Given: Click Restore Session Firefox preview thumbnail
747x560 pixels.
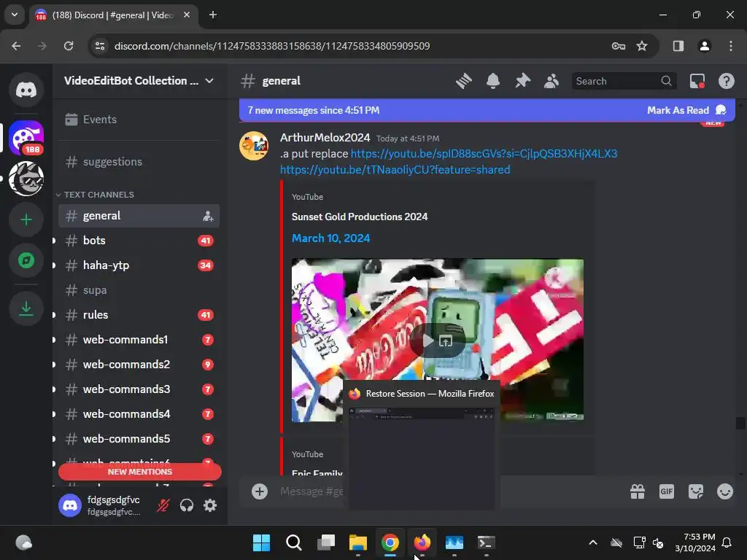Looking at the screenshot, I should pos(421,457).
